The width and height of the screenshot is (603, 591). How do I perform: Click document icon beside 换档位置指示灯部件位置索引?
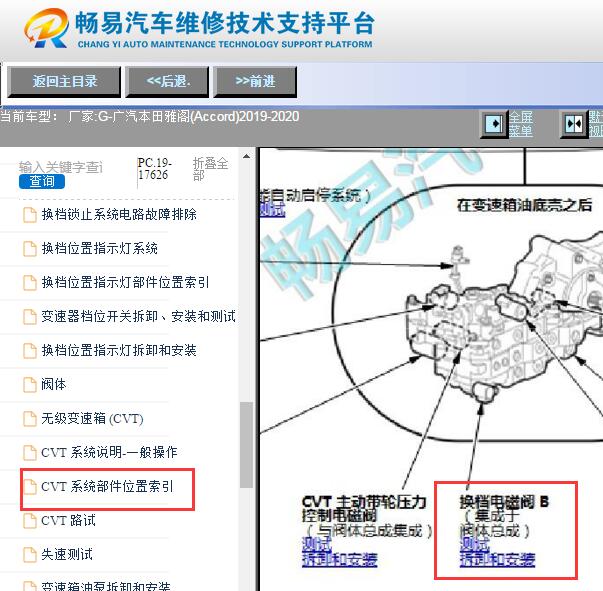click(x=30, y=283)
